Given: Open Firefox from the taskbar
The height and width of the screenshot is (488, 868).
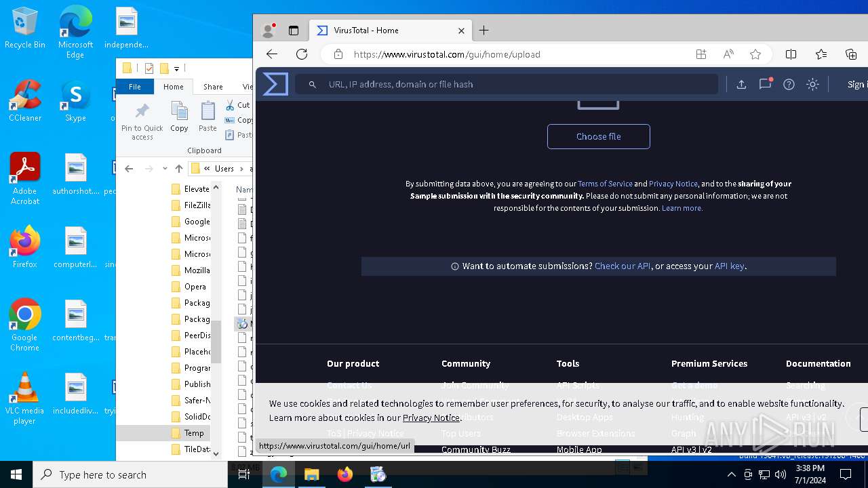Looking at the screenshot, I should [345, 474].
